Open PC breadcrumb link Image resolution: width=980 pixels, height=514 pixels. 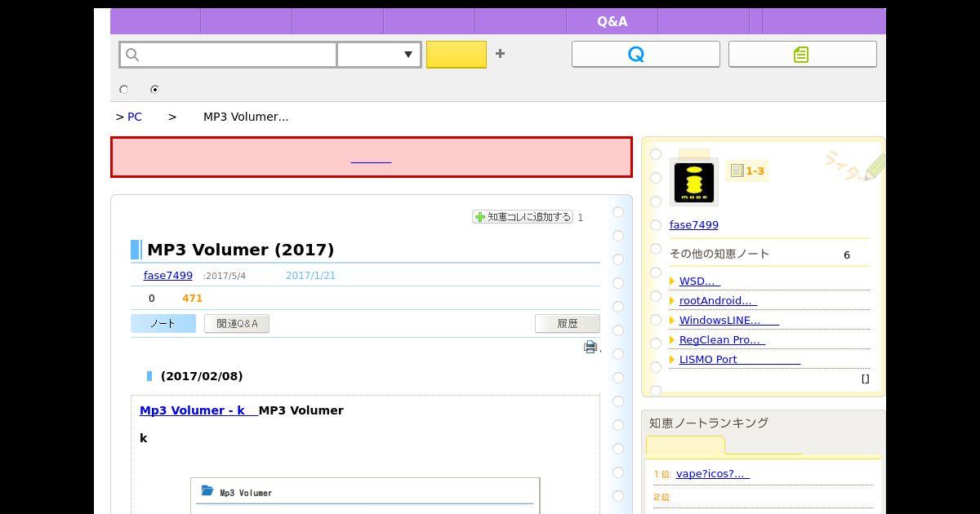tap(135, 117)
